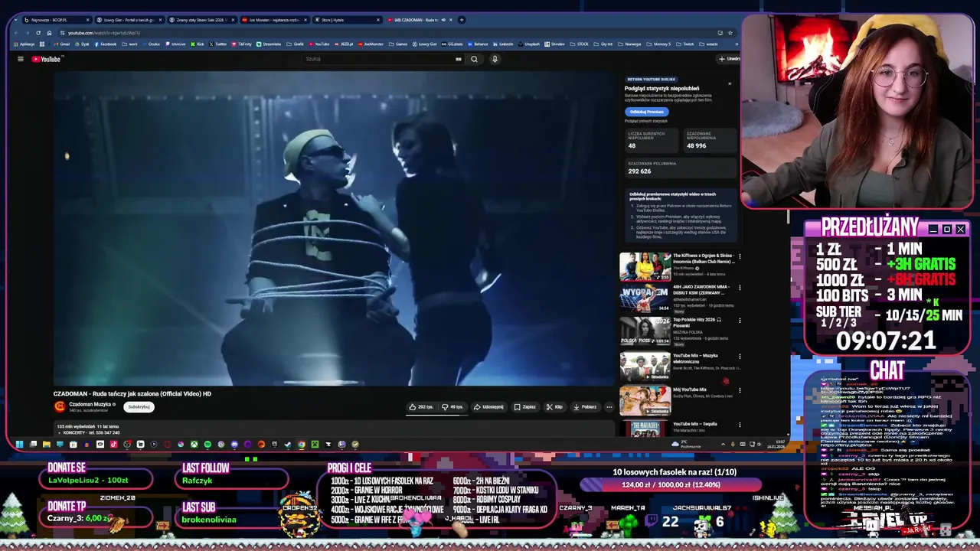980x551 pixels.
Task: Open the YouTube hamburger guide menu
Action: (21, 59)
